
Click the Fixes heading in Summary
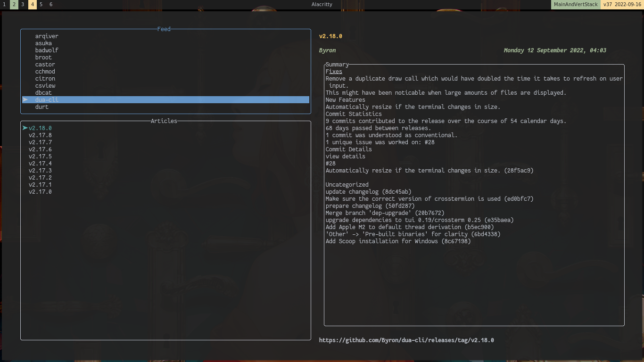pyautogui.click(x=334, y=72)
